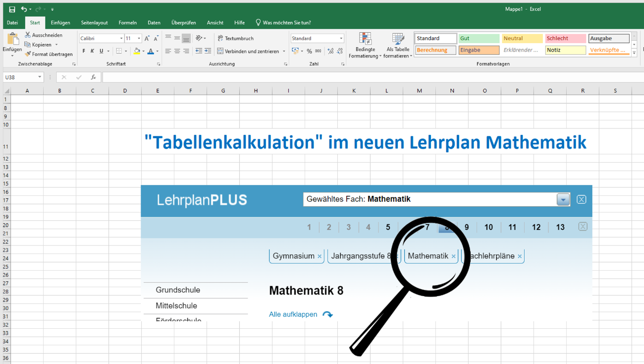The height and width of the screenshot is (364, 644).
Task: Click the Save icon in quick access toolbar
Action: (12, 9)
